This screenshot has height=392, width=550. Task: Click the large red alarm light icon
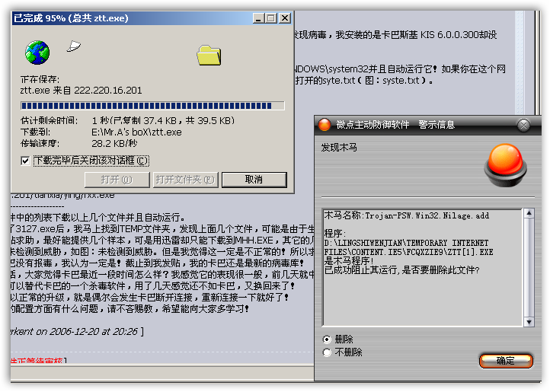506,165
